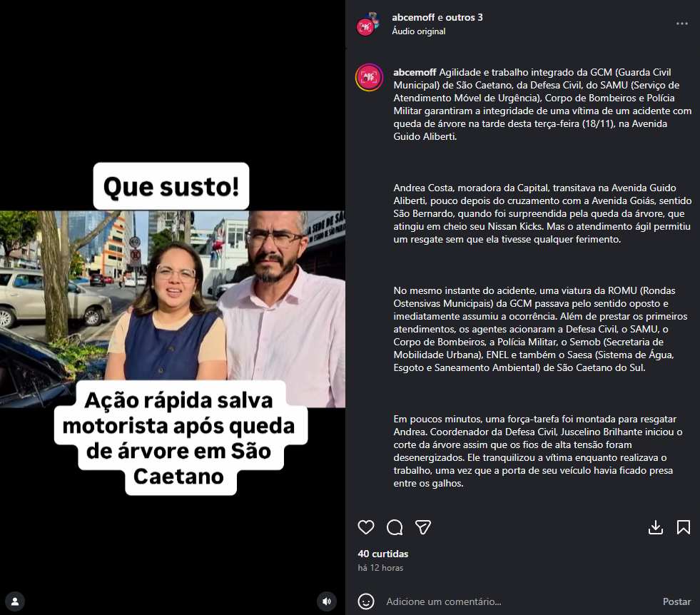
Task: Show tagged people via person icon
Action: click(x=15, y=601)
